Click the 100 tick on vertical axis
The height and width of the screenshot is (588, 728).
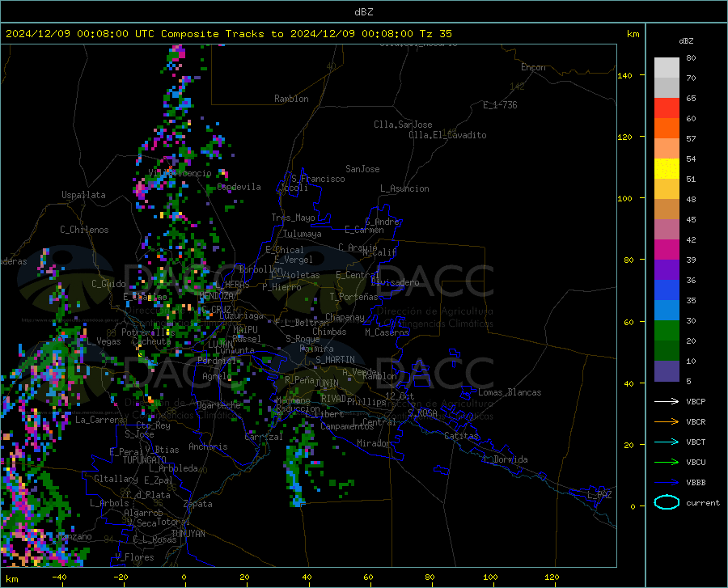(x=624, y=198)
